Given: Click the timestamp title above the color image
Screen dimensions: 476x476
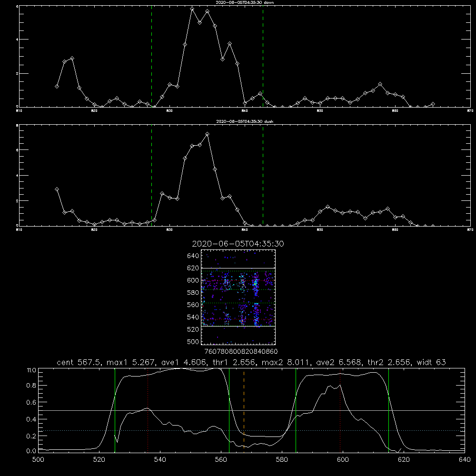Looking at the screenshot, I should (238, 244).
